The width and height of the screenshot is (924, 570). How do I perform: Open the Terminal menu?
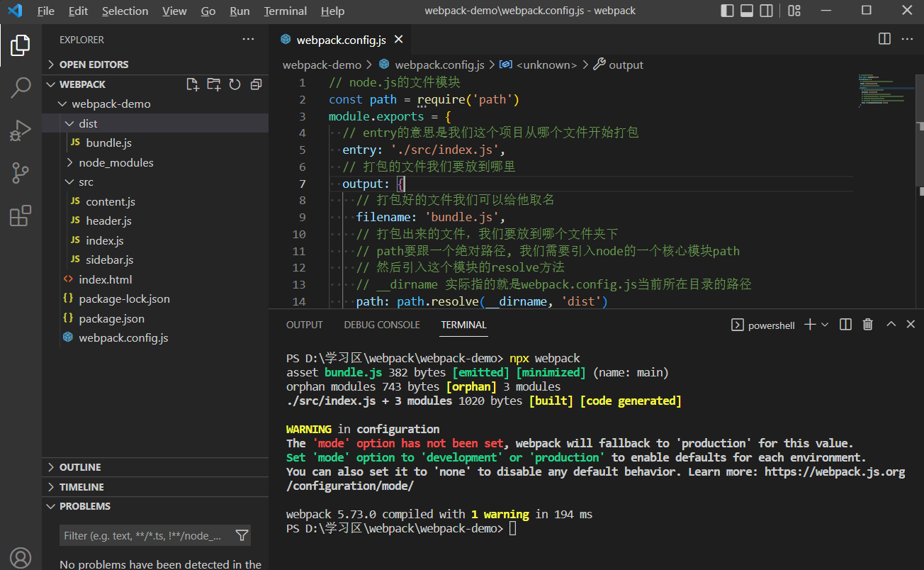(x=286, y=11)
